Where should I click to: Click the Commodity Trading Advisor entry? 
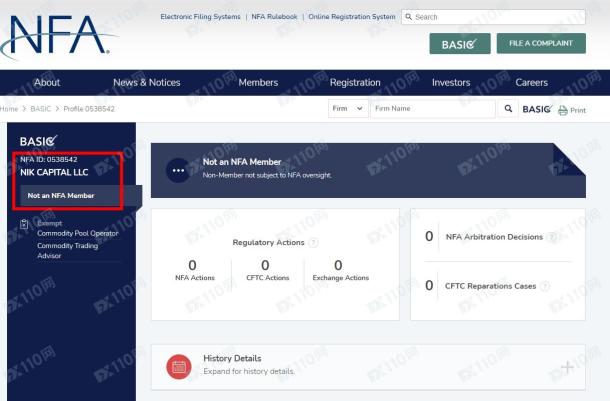coord(68,250)
